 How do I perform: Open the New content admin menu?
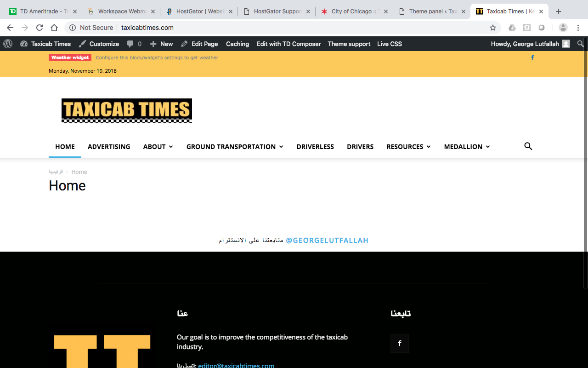(x=161, y=44)
